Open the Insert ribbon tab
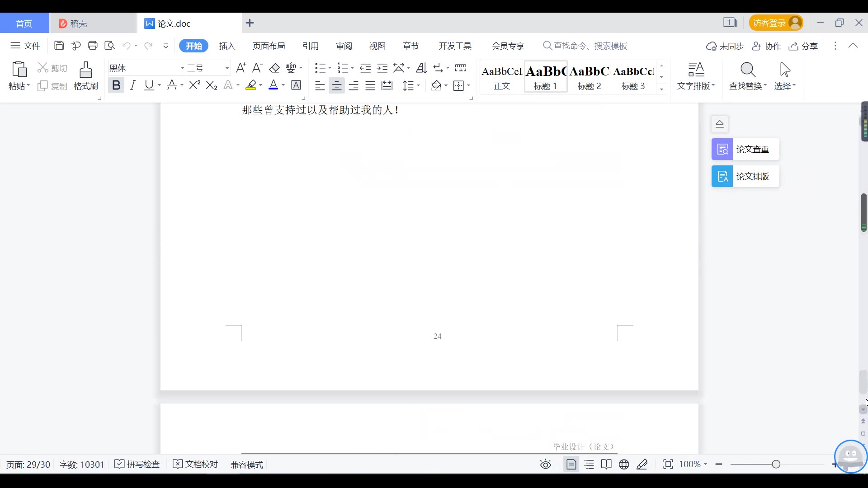 [227, 46]
